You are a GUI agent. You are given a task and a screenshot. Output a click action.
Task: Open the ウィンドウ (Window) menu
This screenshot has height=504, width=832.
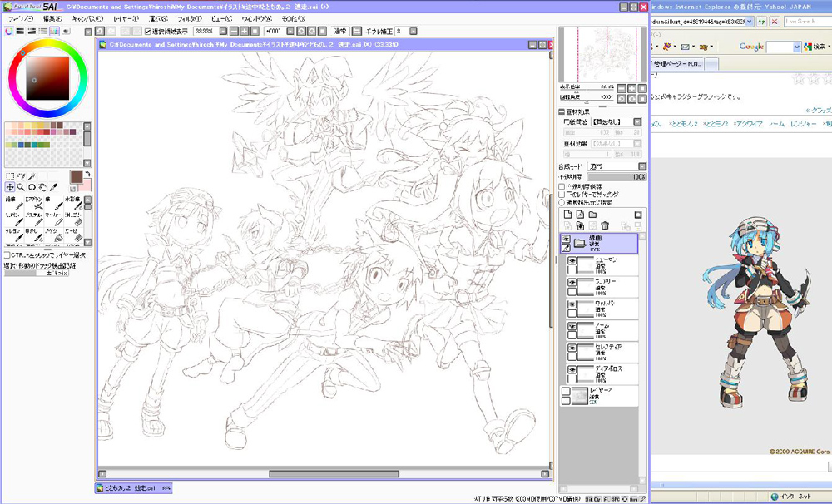[258, 18]
